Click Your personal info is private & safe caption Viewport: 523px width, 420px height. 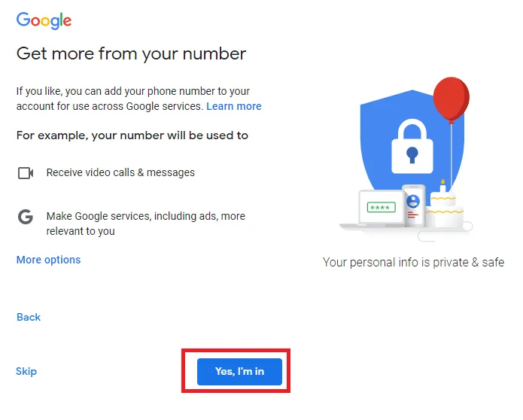(x=413, y=262)
